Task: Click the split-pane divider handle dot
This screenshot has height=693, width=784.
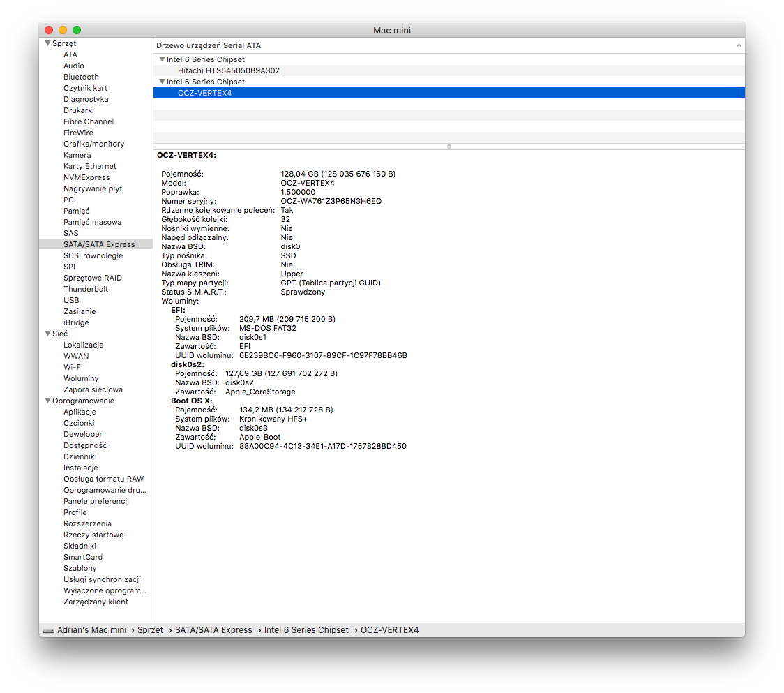Action: click(x=449, y=147)
